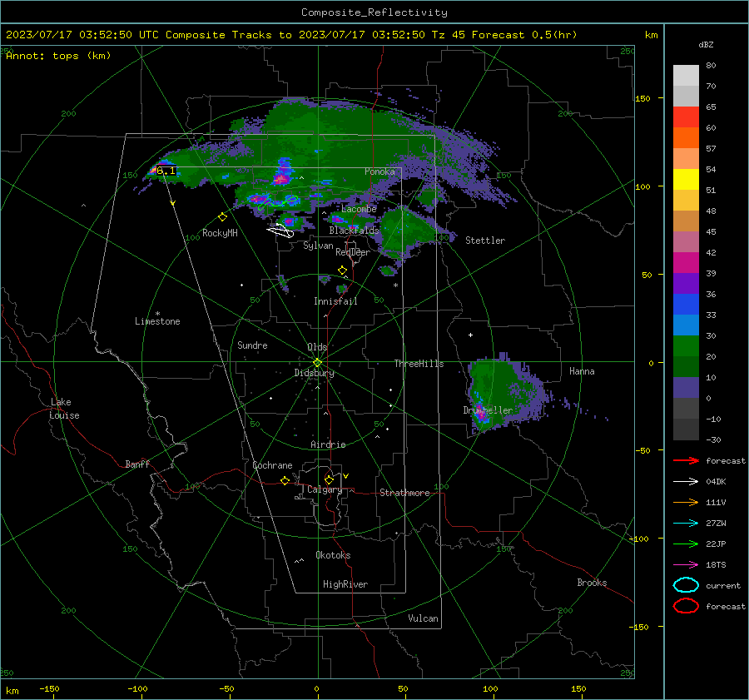Viewport: 749px width, 700px height.
Task: Select the green 22JP arrow legend entry
Action: pos(686,544)
